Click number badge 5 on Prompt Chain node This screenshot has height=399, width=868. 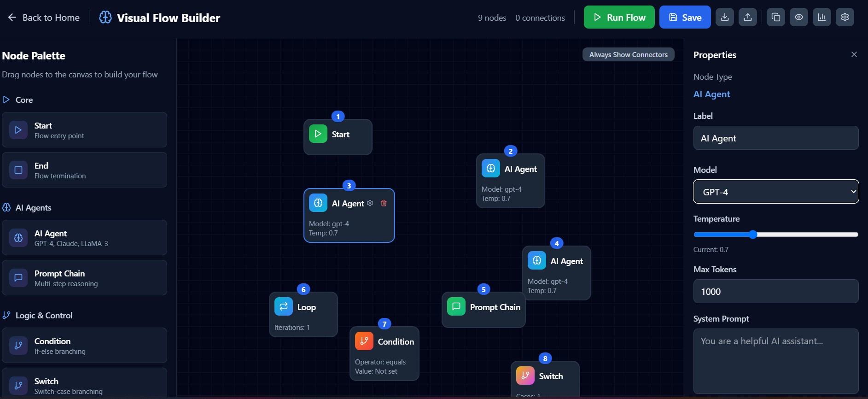pos(484,289)
